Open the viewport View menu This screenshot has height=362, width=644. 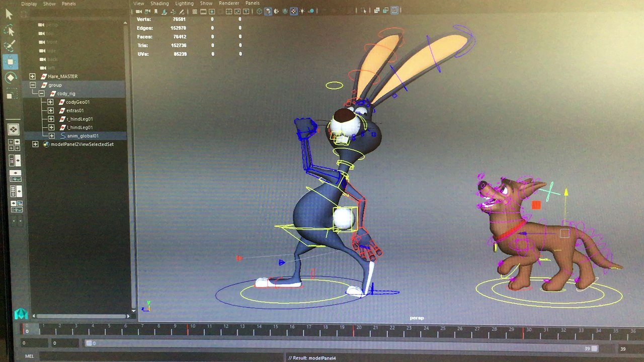click(139, 3)
